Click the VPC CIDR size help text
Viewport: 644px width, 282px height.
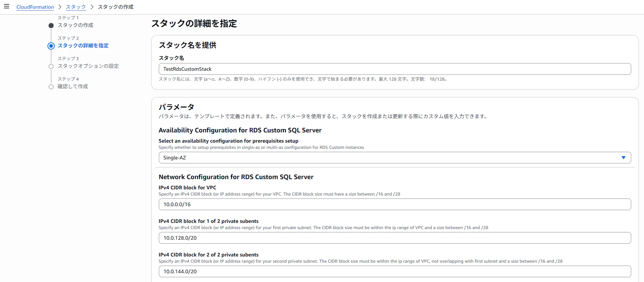point(279,194)
